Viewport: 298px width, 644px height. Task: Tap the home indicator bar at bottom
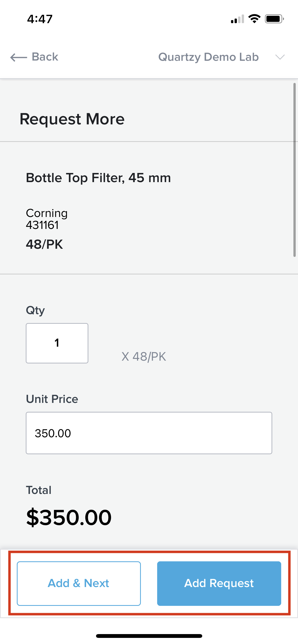(149, 636)
